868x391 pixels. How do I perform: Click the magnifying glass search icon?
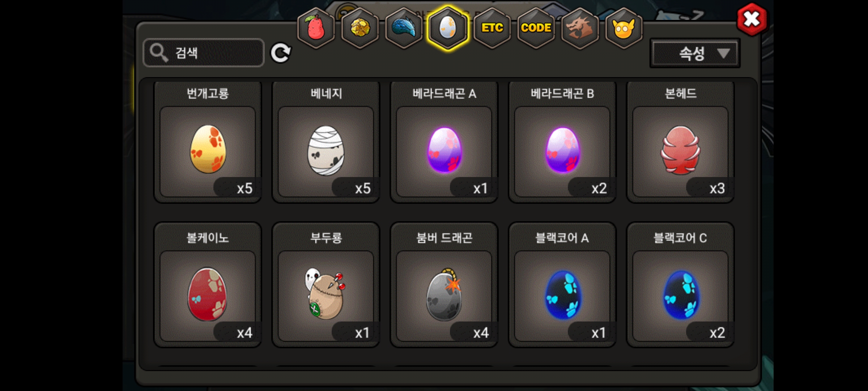click(x=159, y=53)
